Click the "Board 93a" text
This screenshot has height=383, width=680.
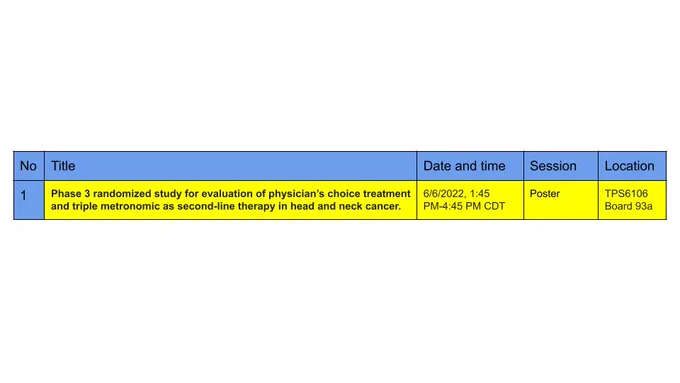tap(628, 206)
